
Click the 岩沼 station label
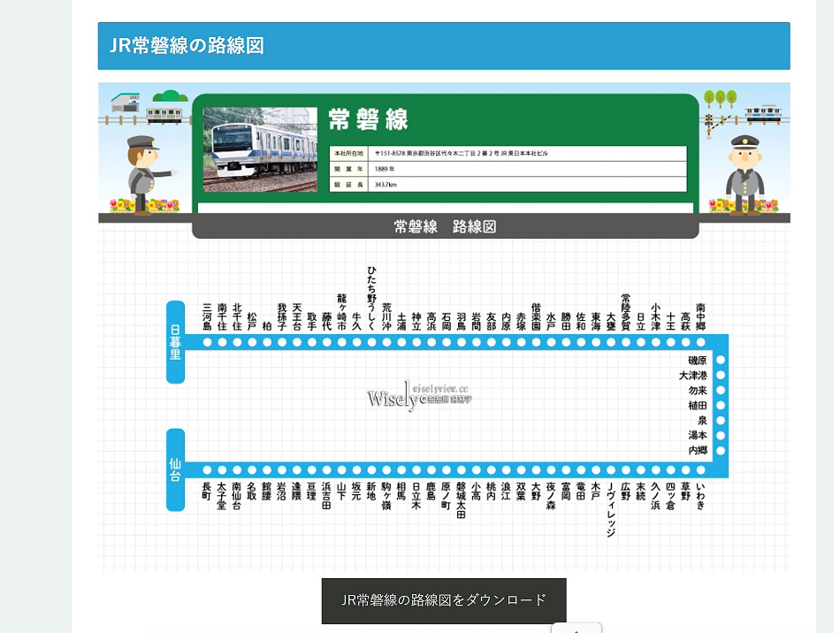pyautogui.click(x=282, y=491)
